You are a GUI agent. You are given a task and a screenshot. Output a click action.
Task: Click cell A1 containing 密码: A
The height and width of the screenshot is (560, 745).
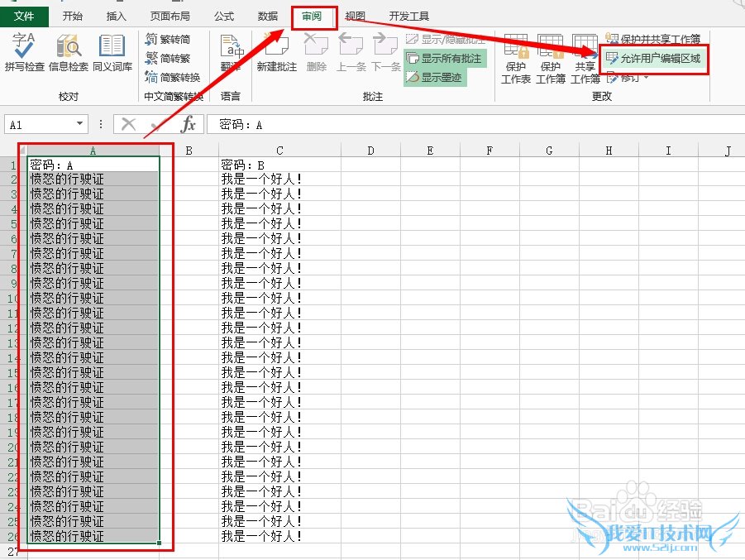[93, 165]
